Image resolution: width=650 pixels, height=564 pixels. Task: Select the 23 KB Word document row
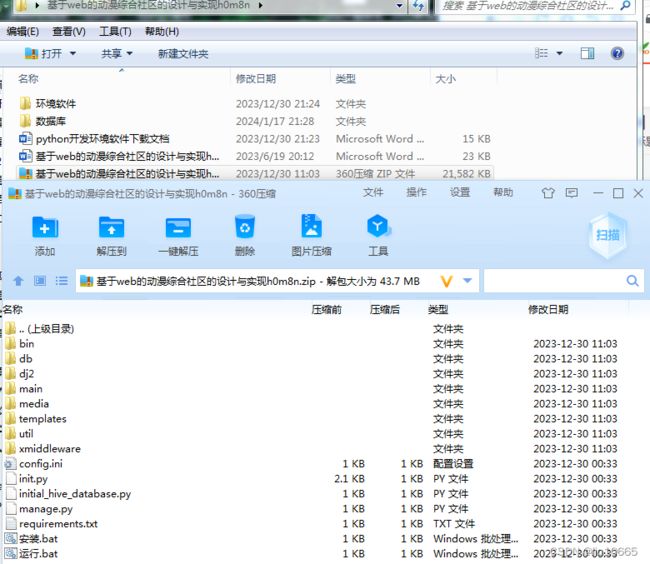coord(255,156)
